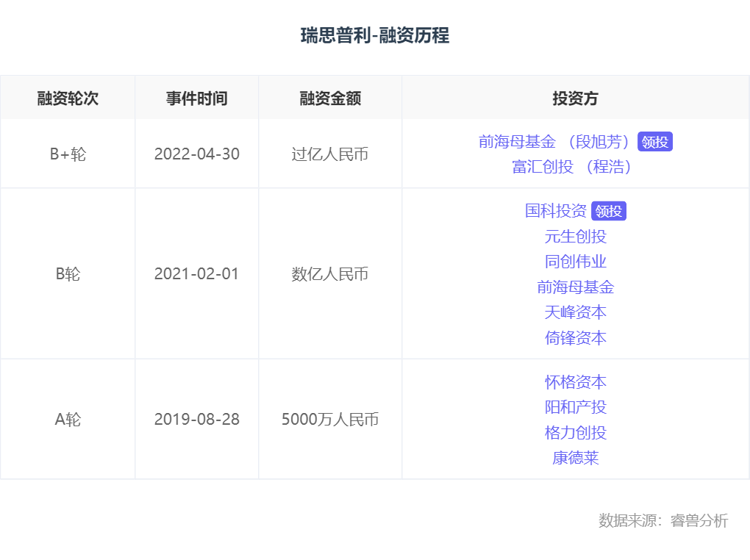Open 国科投资 investor link
The height and width of the screenshot is (560, 750).
click(x=555, y=211)
